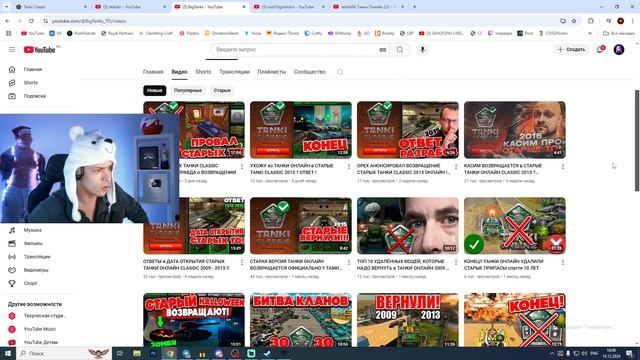Open video title ОРЕХ АНОНСИРОВАЛ ВОЗВРАЩЕНИЕ
Viewport: 640px width, 360px height.
404,169
